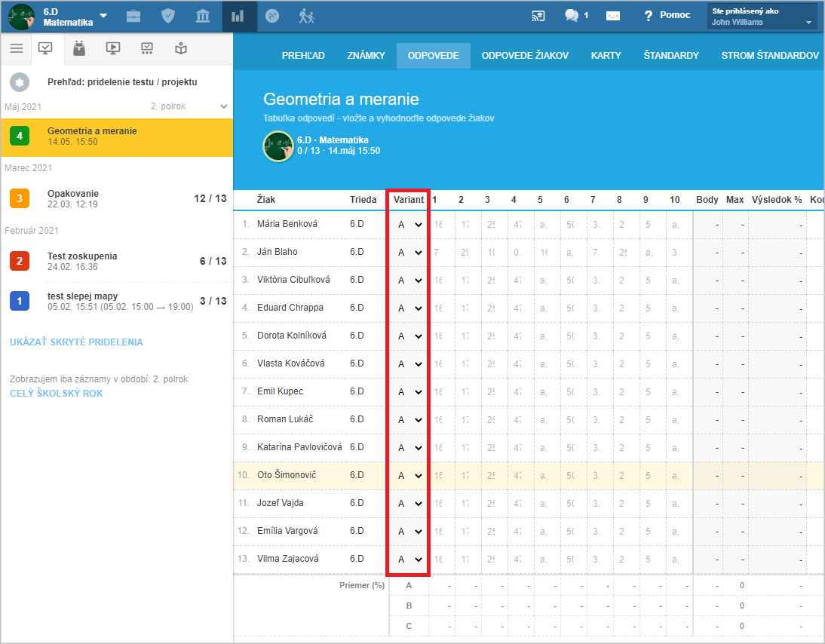The width and height of the screenshot is (825, 644).
Task: Open the STROM ŠTANDARDOV tab
Action: coord(770,56)
